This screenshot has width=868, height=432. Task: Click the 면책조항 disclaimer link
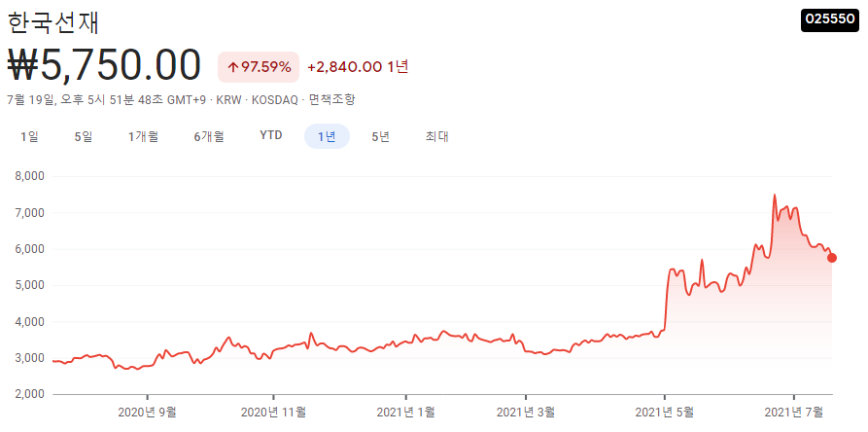click(x=332, y=100)
